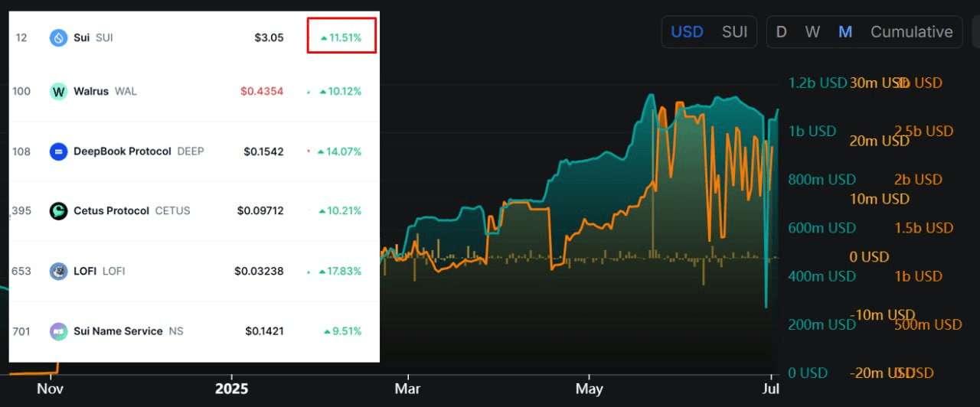Screen dimensions: 980x407
Task: Click the 1.2b USD axis label
Action: coord(818,83)
